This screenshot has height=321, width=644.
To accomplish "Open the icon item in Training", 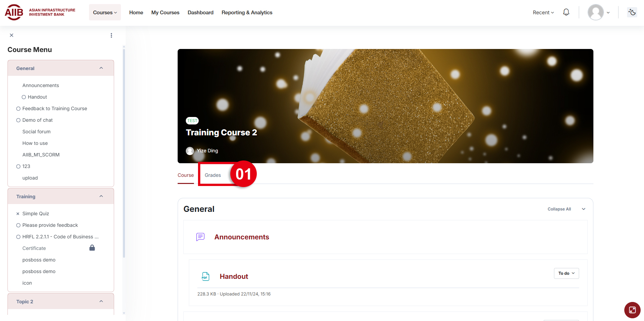I will (27, 283).
